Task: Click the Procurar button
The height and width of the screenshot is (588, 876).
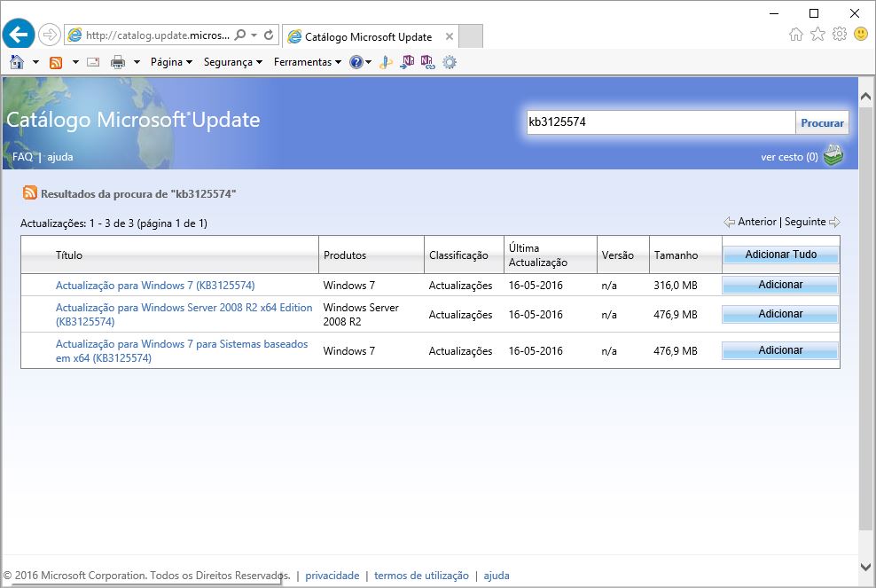Action: click(823, 122)
